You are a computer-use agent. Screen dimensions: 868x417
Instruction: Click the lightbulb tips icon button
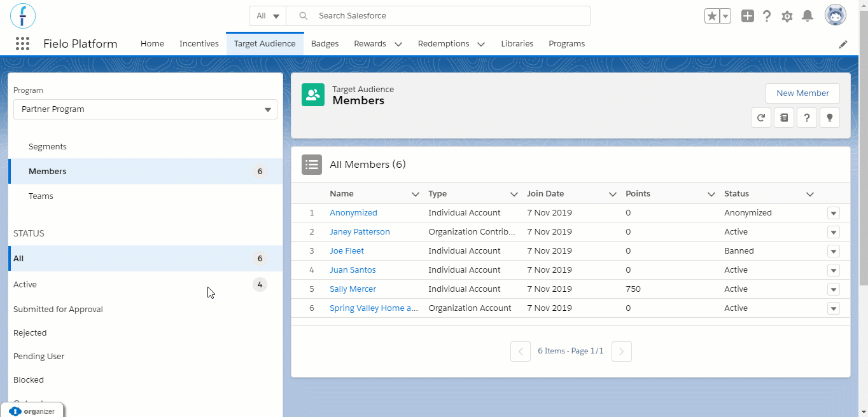click(830, 118)
